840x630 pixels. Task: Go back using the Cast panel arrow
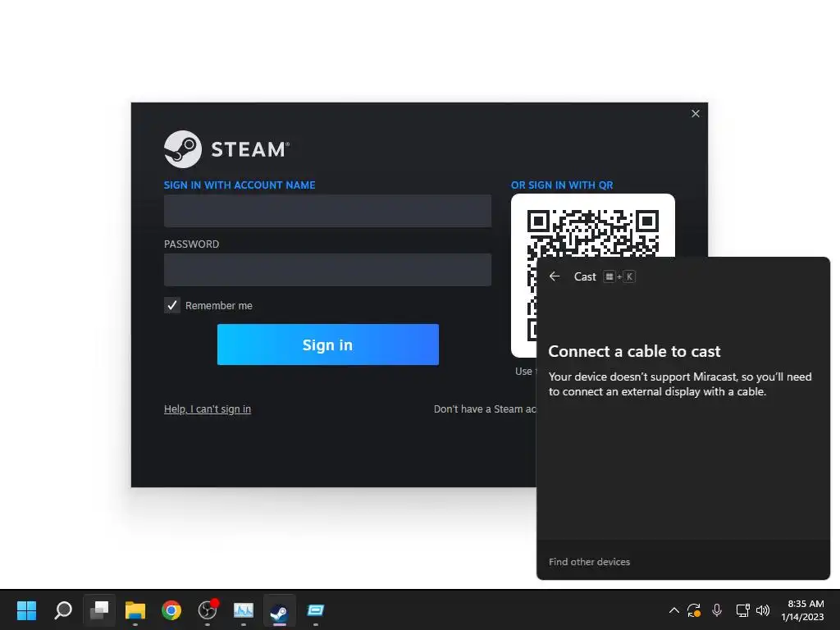[555, 276]
